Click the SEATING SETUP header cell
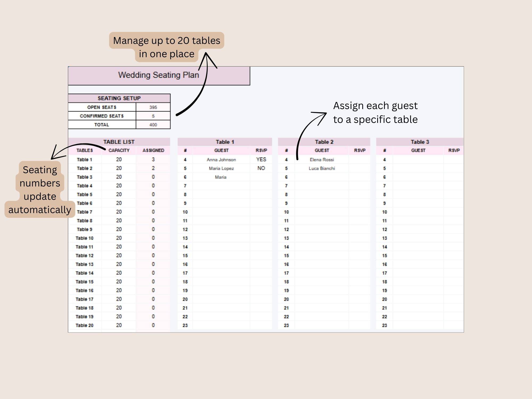The height and width of the screenshot is (399, 532). 119,98
